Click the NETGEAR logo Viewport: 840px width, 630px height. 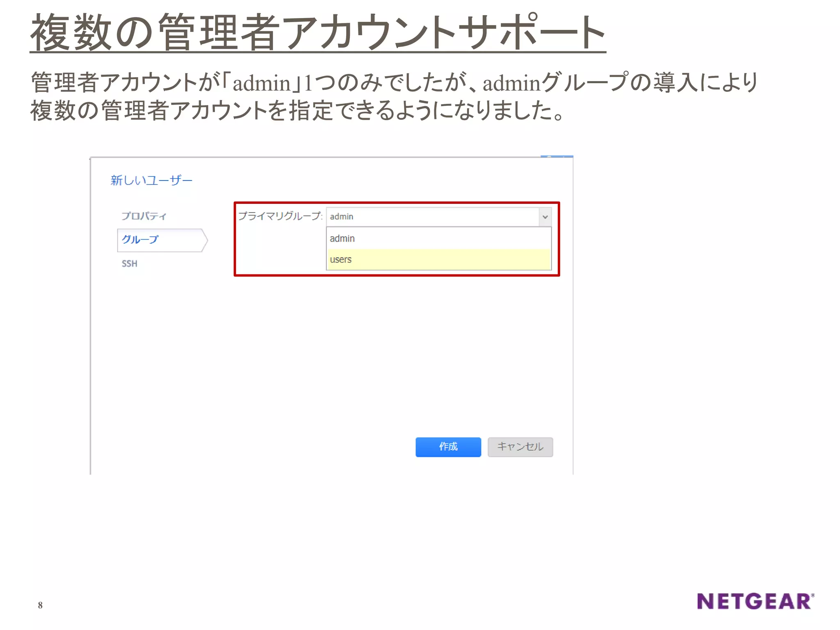756,601
